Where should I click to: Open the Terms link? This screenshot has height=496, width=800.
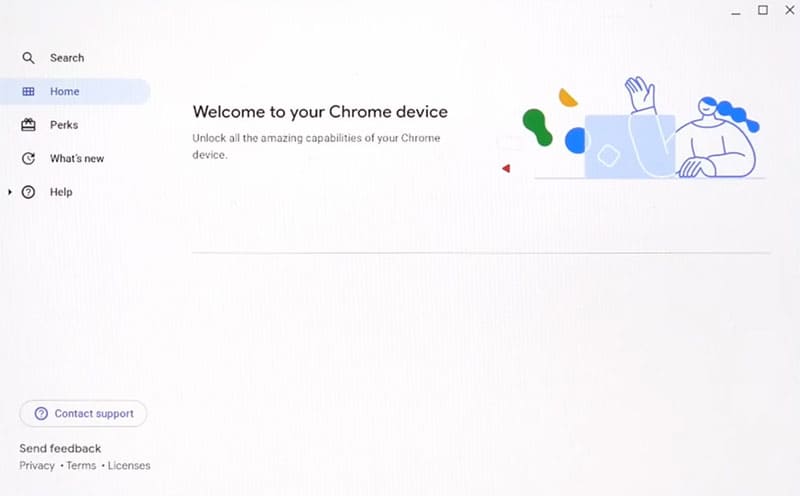(x=81, y=465)
